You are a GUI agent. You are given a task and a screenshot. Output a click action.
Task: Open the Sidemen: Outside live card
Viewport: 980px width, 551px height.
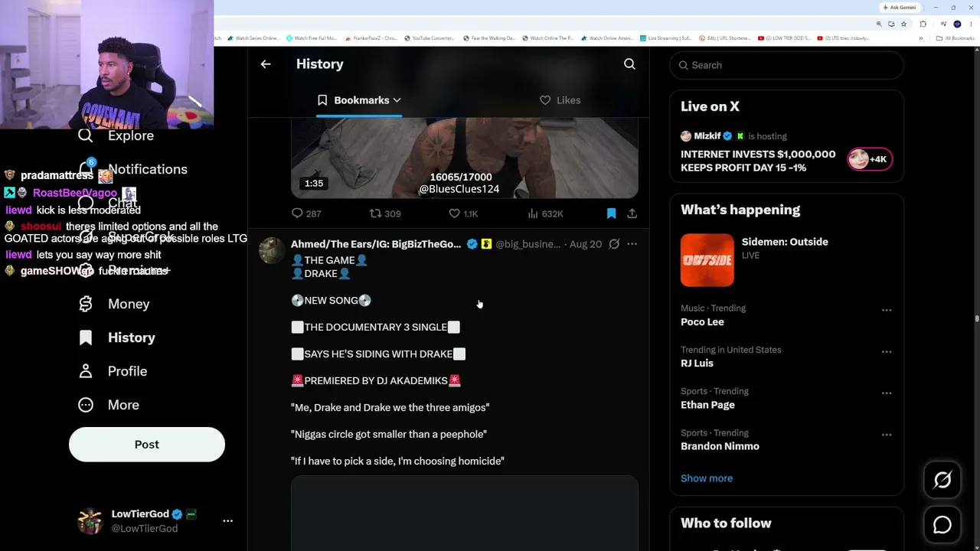click(786, 260)
